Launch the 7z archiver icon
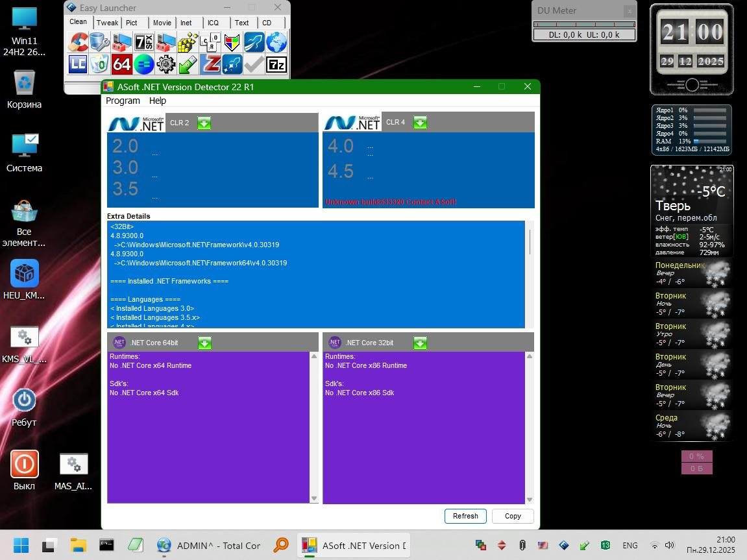This screenshot has width=747, height=560. tap(276, 64)
